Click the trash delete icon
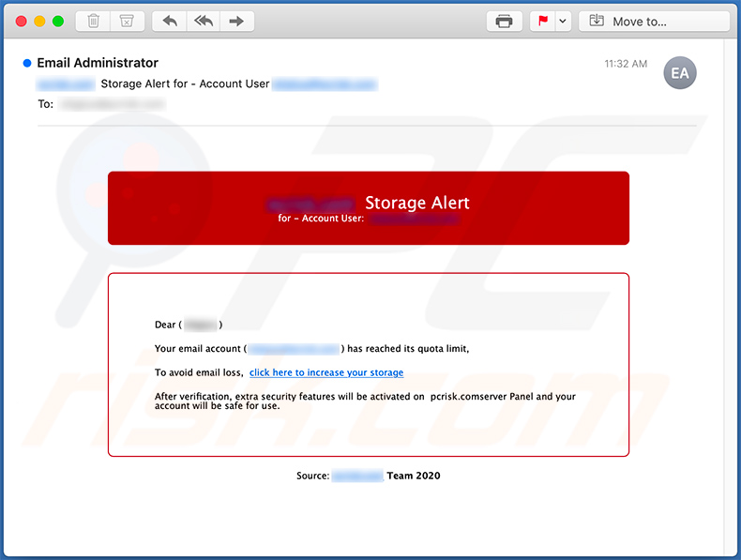This screenshot has width=741, height=560. (93, 22)
